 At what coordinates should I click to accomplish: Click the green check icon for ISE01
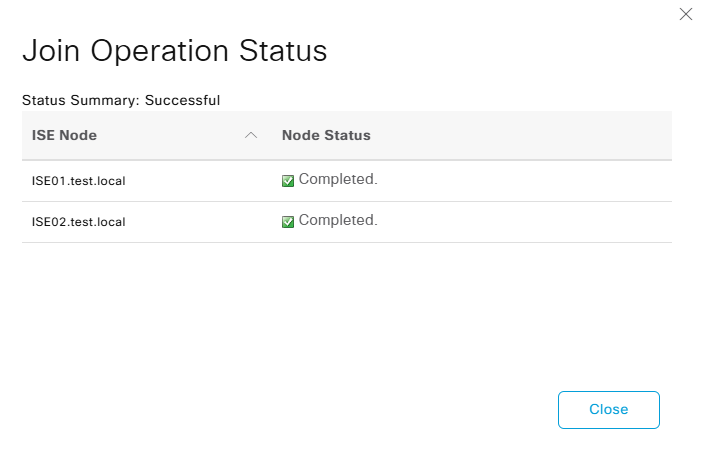pyautogui.click(x=288, y=181)
